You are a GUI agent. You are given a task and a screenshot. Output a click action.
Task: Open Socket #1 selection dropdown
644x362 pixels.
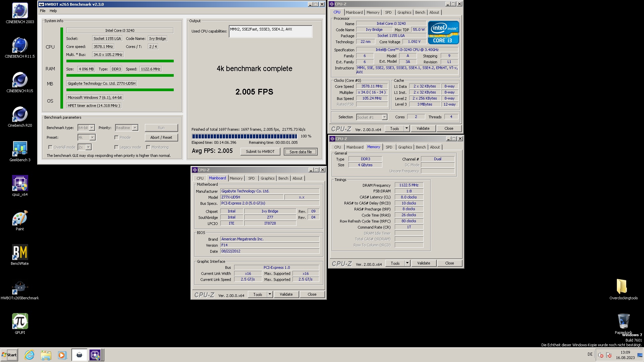click(x=385, y=117)
